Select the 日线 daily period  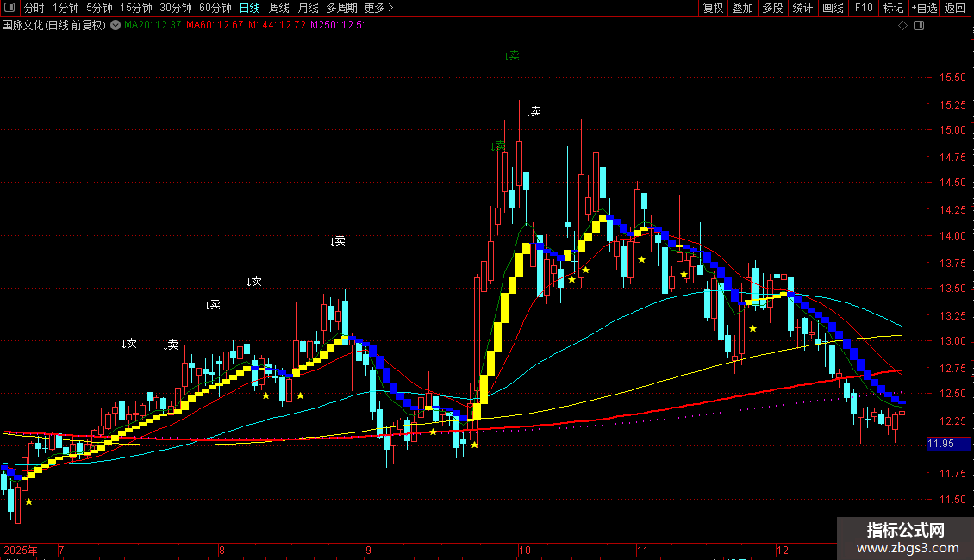click(250, 8)
